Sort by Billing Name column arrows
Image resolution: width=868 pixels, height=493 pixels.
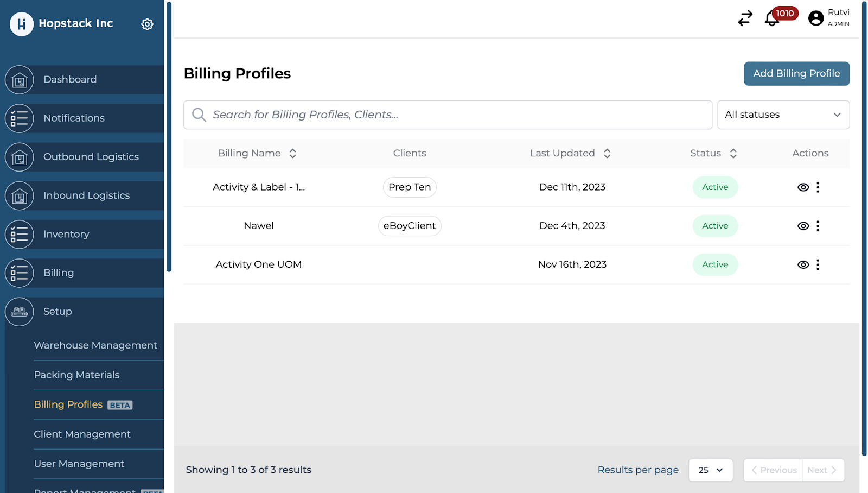[x=292, y=154]
